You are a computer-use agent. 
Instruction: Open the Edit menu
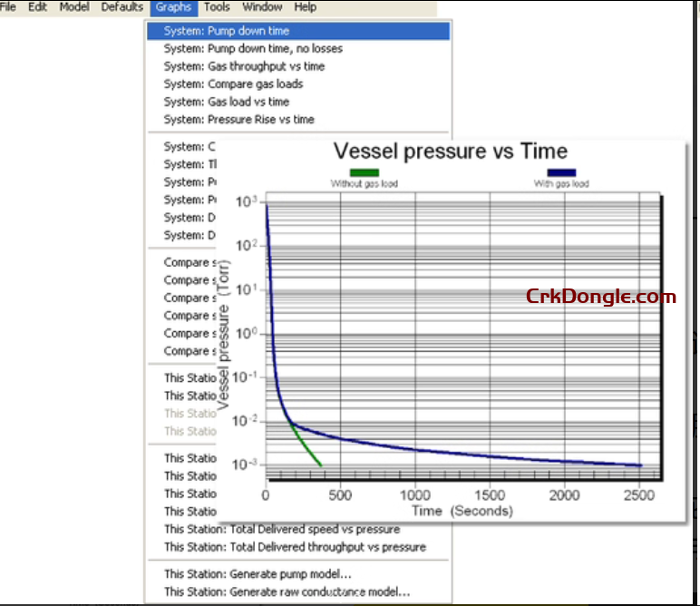pos(37,7)
